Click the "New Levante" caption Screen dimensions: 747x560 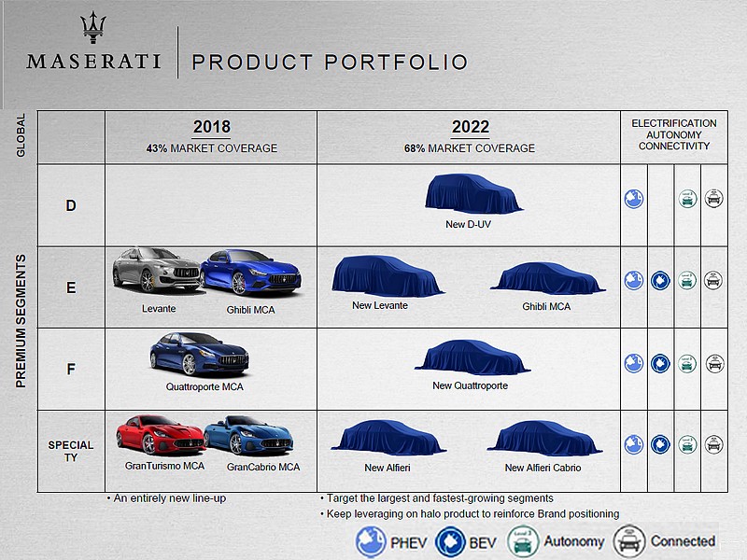click(x=380, y=306)
